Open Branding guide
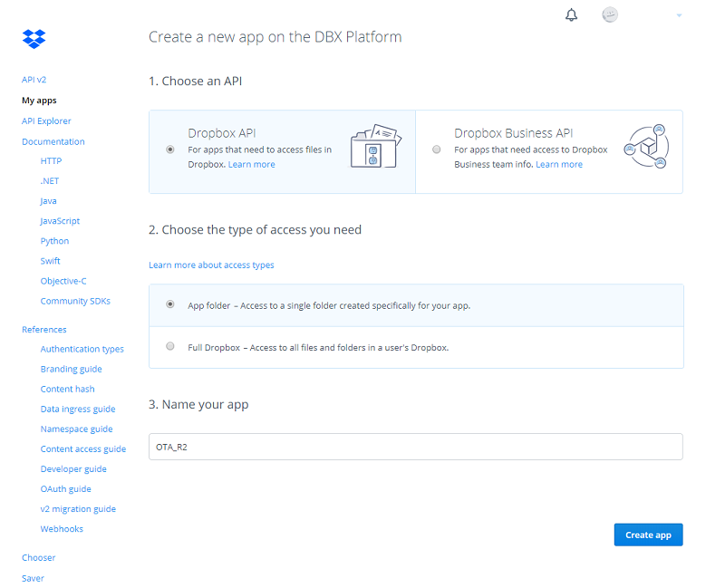Viewport: 725px width, 588px height. (x=72, y=369)
